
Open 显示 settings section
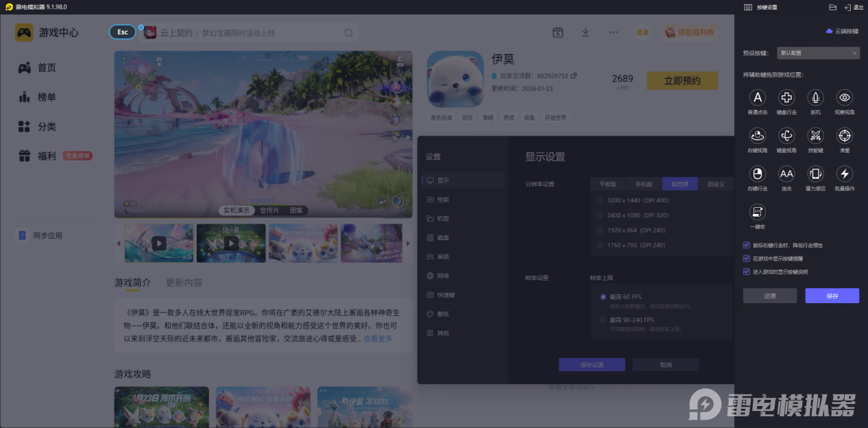point(463,180)
